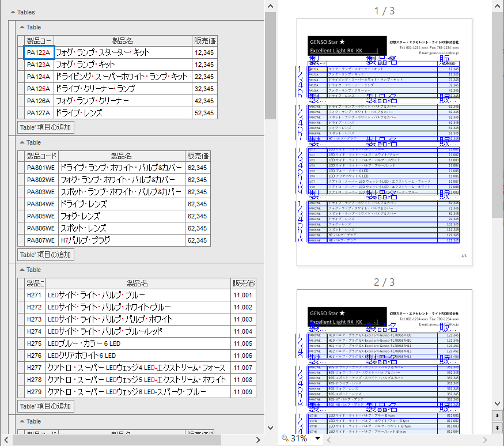Click 製品名 column header above PA122A row
504x446 pixels.
coord(123,41)
